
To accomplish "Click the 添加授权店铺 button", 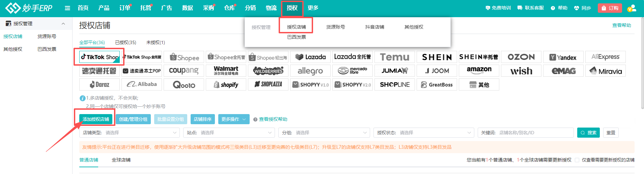I will (96, 119).
